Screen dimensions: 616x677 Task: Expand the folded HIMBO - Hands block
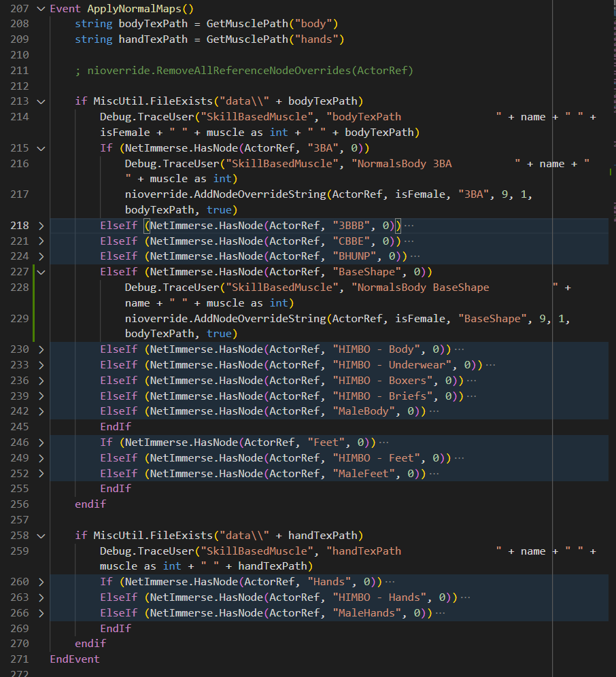point(41,597)
